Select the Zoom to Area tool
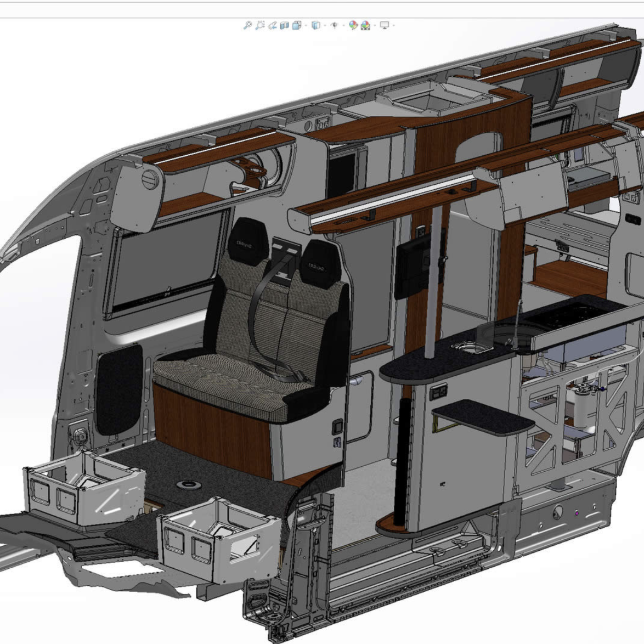The width and height of the screenshot is (644, 644). [260, 25]
